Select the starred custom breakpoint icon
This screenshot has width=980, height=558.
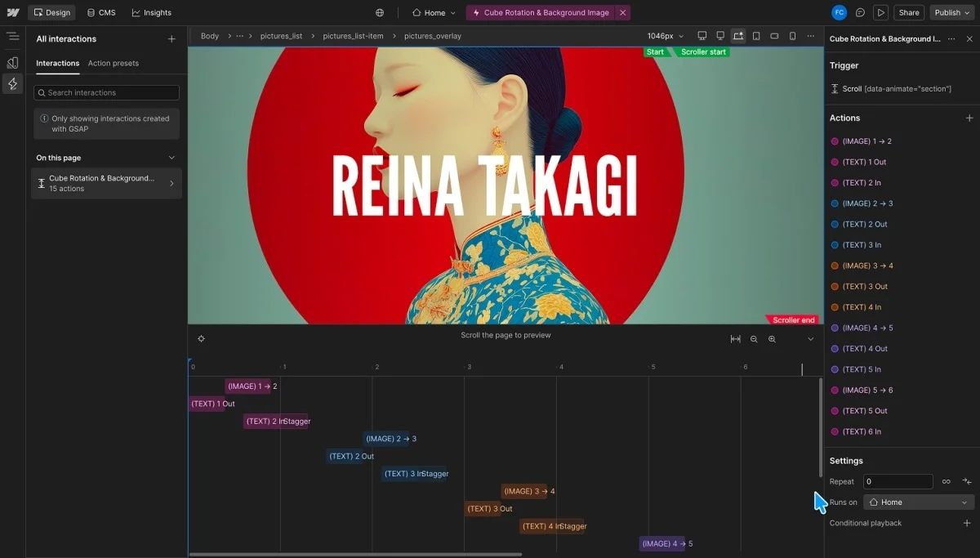coord(738,36)
